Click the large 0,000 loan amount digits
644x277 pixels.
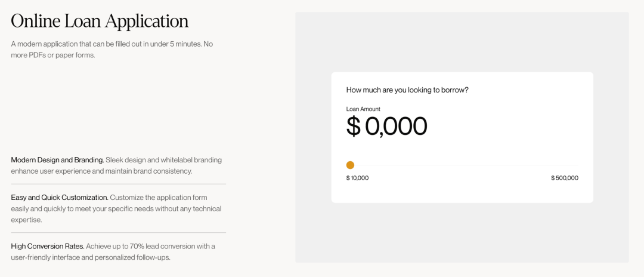click(x=396, y=126)
